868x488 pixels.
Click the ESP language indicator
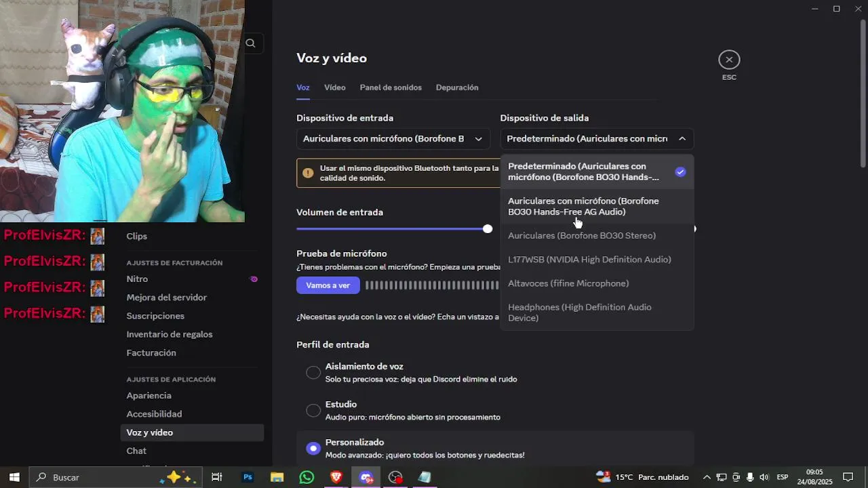782,477
